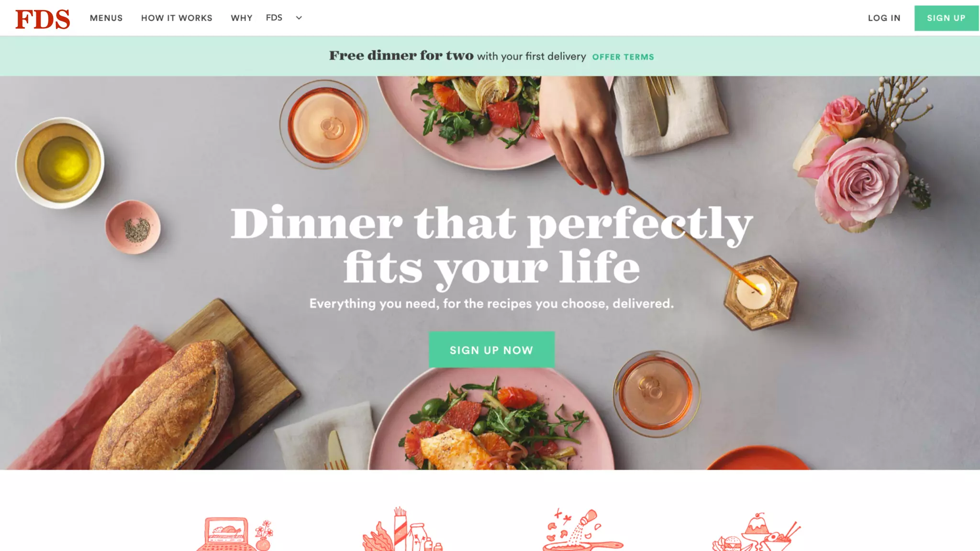Click the lit candle in gold holder
Viewport: 980px width, 551px height.
tap(760, 292)
